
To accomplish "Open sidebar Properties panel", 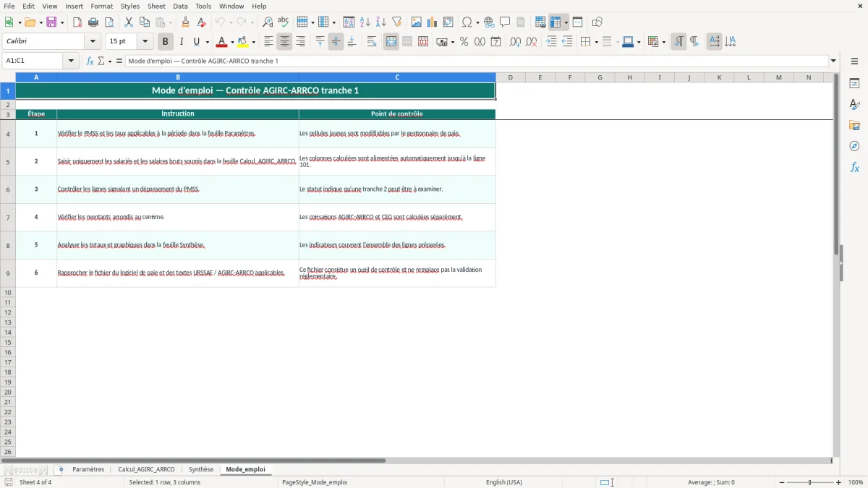I will click(854, 83).
